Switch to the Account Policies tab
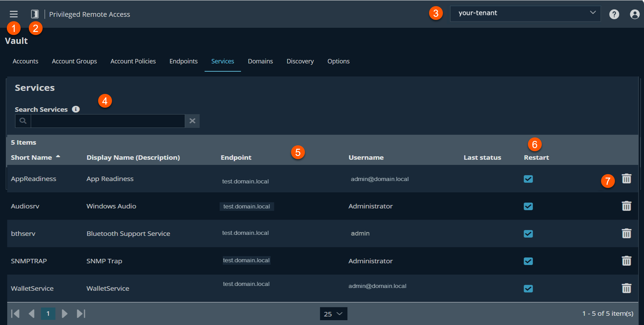This screenshot has height=325, width=644. coord(133,61)
